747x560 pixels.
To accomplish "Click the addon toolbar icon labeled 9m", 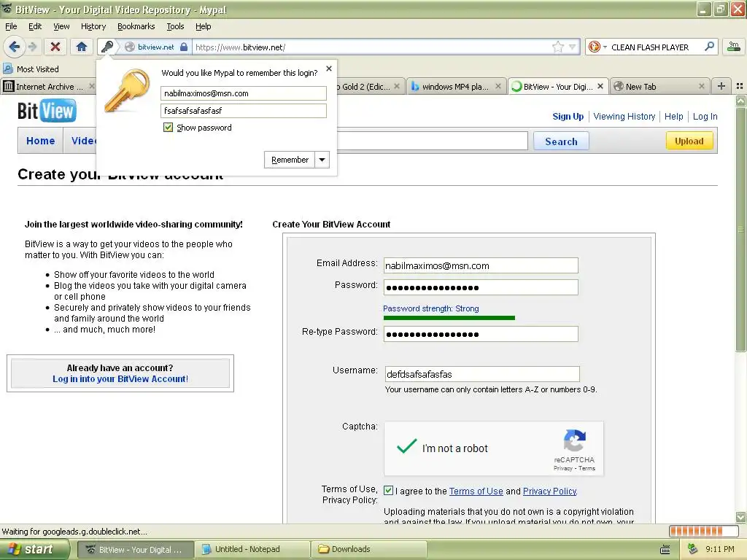I will pos(734,46).
